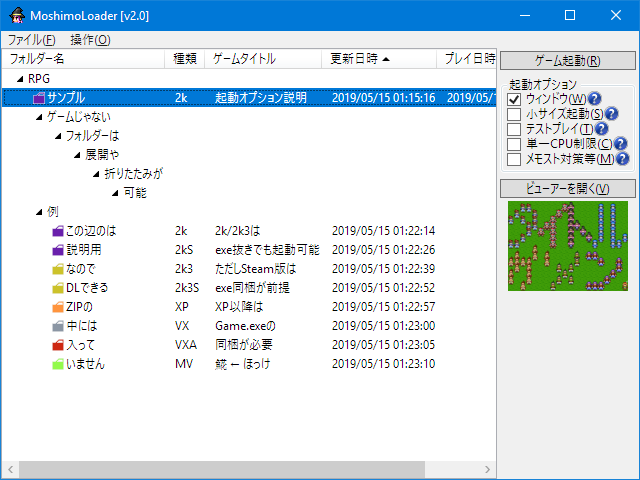Image resolution: width=640 pixels, height=480 pixels.
Task: Collapse the RPG tree node
Action: coord(20,79)
